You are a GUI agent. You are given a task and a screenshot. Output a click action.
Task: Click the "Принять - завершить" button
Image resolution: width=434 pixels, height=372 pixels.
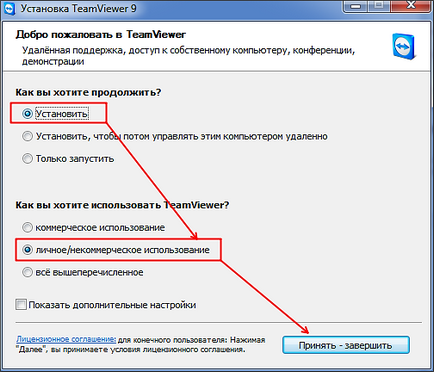[346, 345]
